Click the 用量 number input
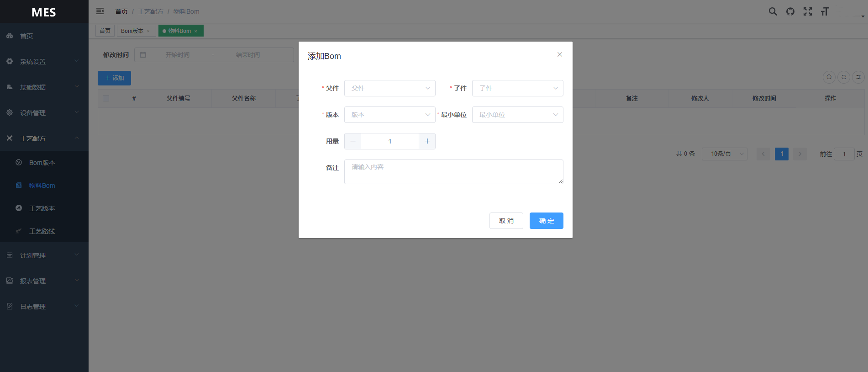Viewport: 868px width, 372px height. (x=390, y=141)
